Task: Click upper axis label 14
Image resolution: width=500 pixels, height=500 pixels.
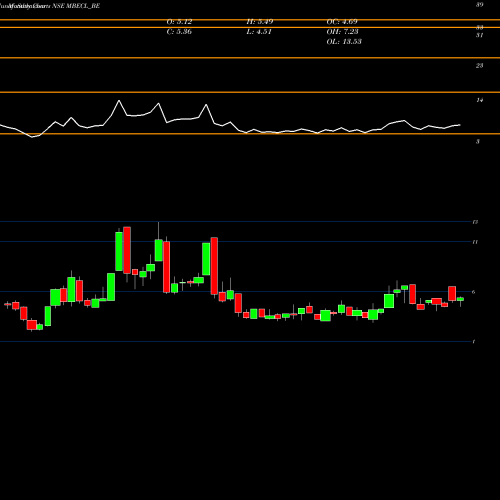Action: tap(479, 100)
